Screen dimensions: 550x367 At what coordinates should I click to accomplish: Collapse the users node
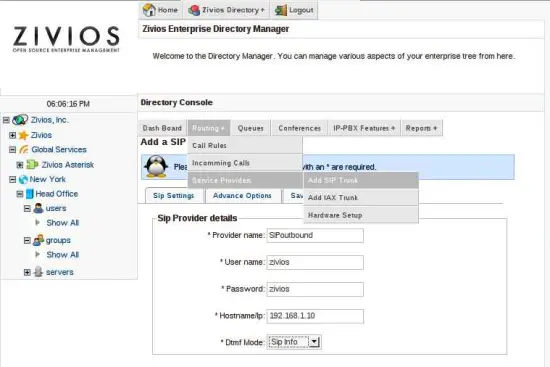27,208
